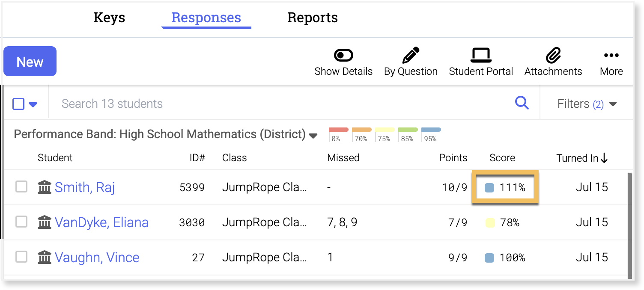
Task: Click the institution icon beside VanDyke, Eliana
Action: tap(45, 222)
